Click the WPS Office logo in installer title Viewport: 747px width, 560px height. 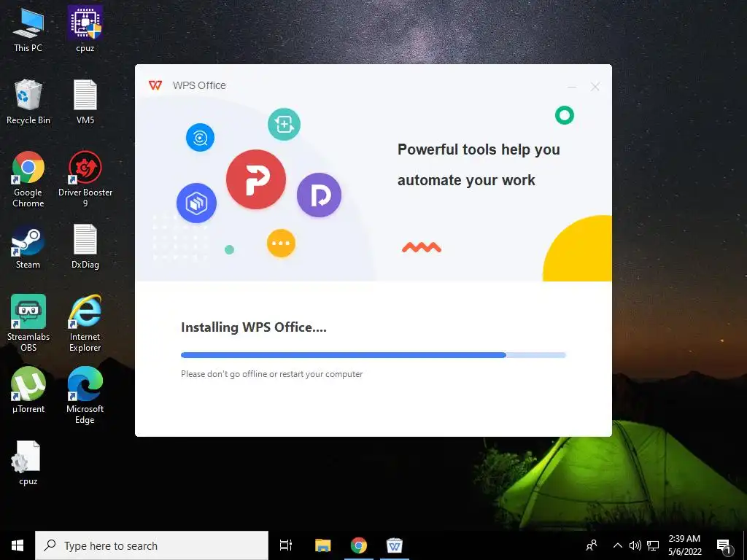(155, 85)
